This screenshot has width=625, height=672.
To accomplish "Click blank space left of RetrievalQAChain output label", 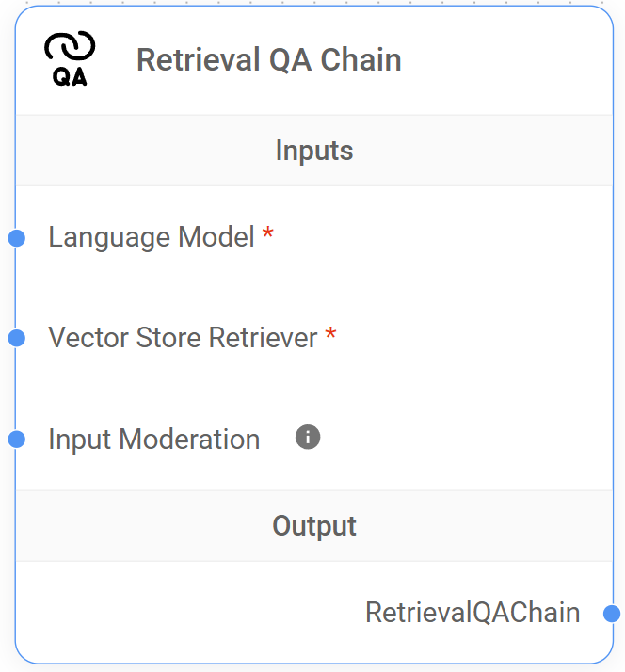I will [188, 613].
